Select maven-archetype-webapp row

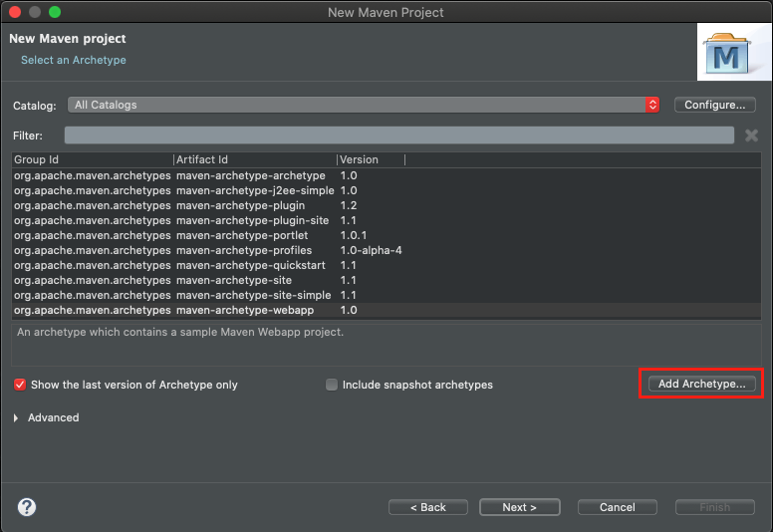pos(386,310)
